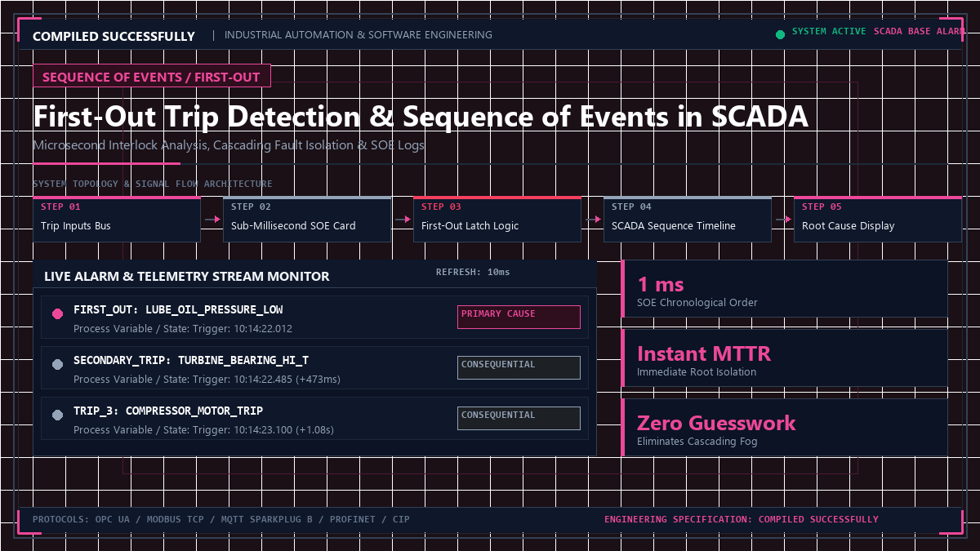980x551 pixels.
Task: Click SECONDARY_TRIP: TURBINE_BEARING_HI_T row title
Action: click(191, 361)
